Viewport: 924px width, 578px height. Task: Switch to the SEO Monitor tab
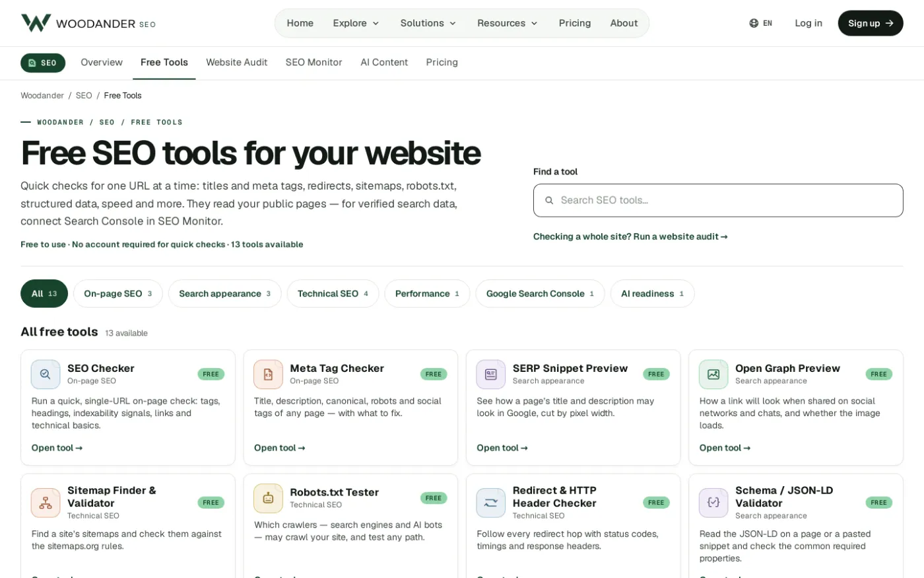314,62
